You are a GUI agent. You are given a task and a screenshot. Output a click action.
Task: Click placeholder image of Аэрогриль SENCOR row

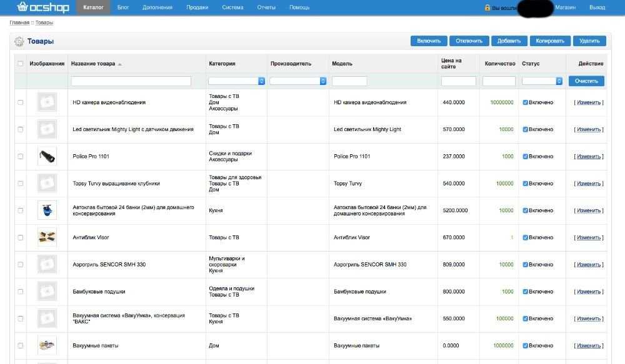pyautogui.click(x=47, y=265)
